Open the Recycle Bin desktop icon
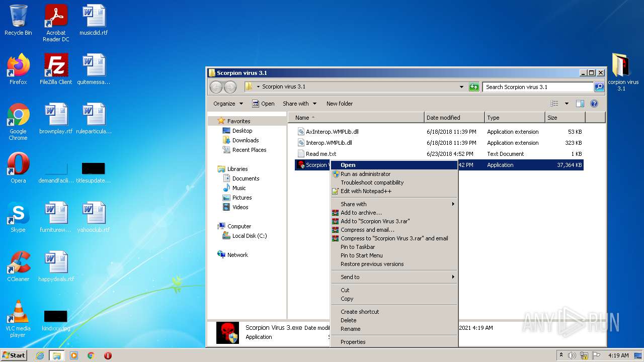 pos(18,21)
